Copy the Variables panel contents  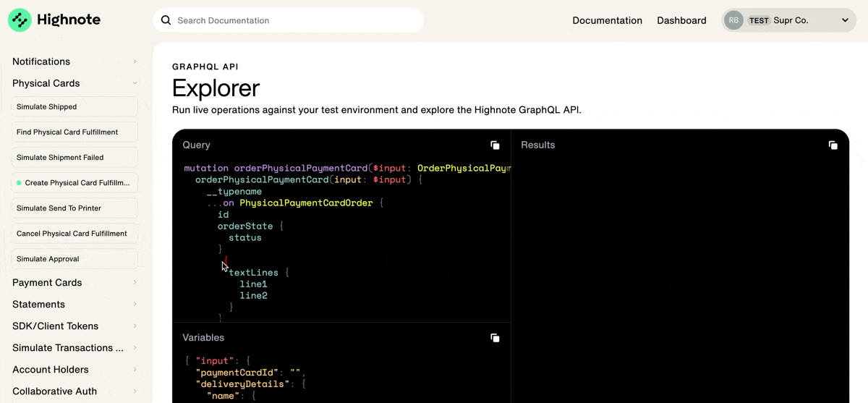pos(495,338)
